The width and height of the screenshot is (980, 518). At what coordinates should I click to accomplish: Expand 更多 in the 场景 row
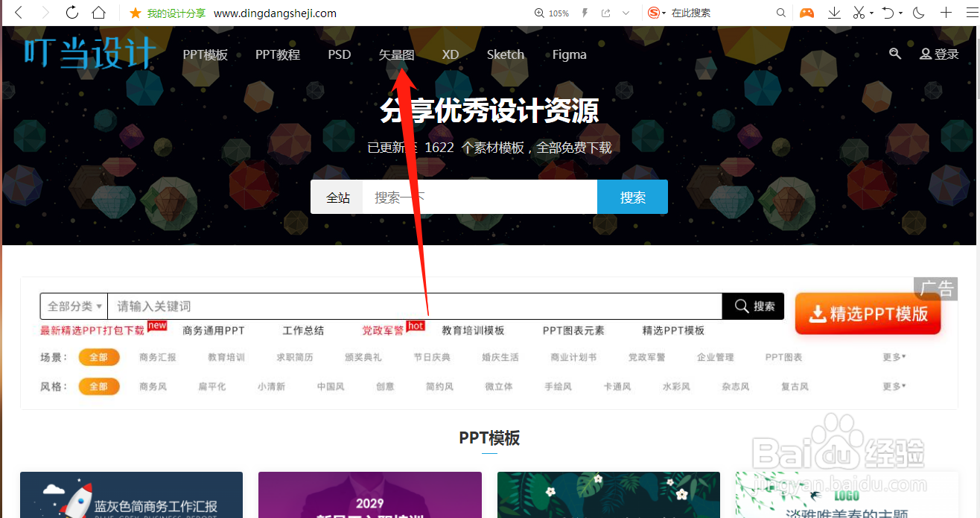[x=894, y=357]
